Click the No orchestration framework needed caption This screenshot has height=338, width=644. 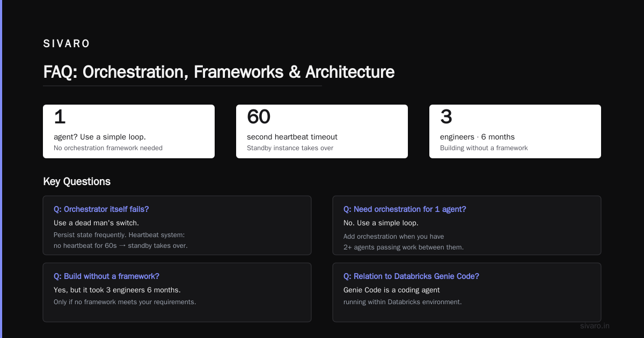click(108, 148)
